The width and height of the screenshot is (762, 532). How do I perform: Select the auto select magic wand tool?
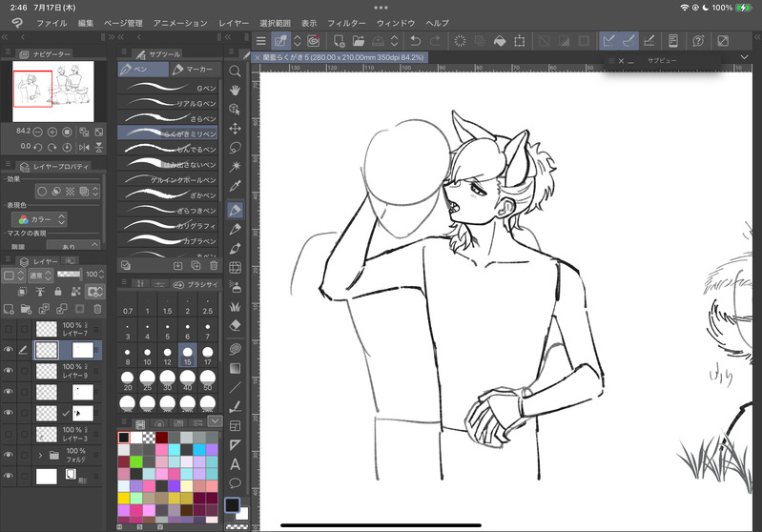[x=235, y=166]
